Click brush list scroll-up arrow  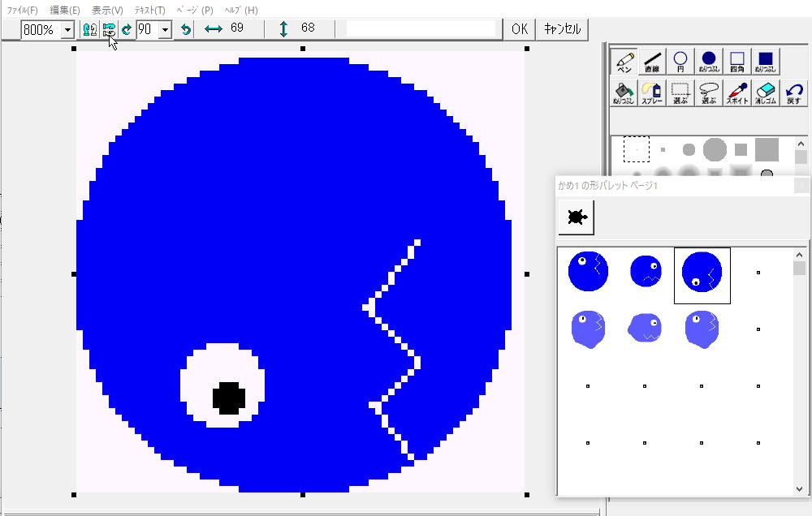coord(801,144)
